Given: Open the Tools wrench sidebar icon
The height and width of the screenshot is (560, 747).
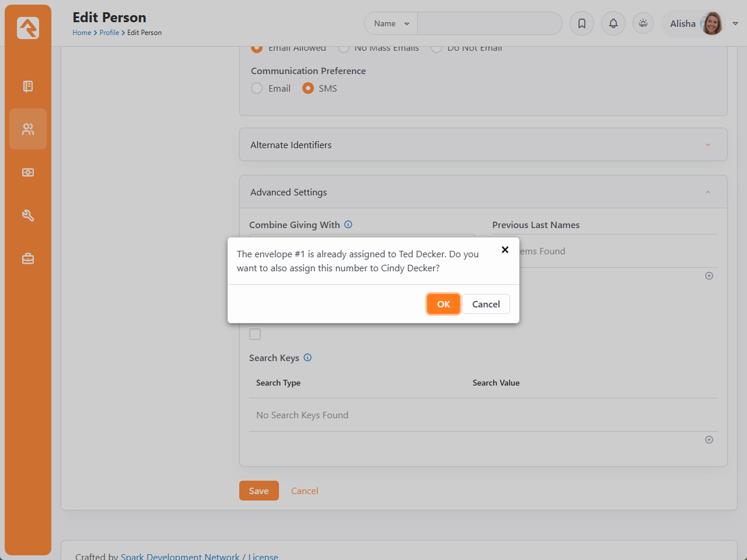Looking at the screenshot, I should pyautogui.click(x=28, y=216).
